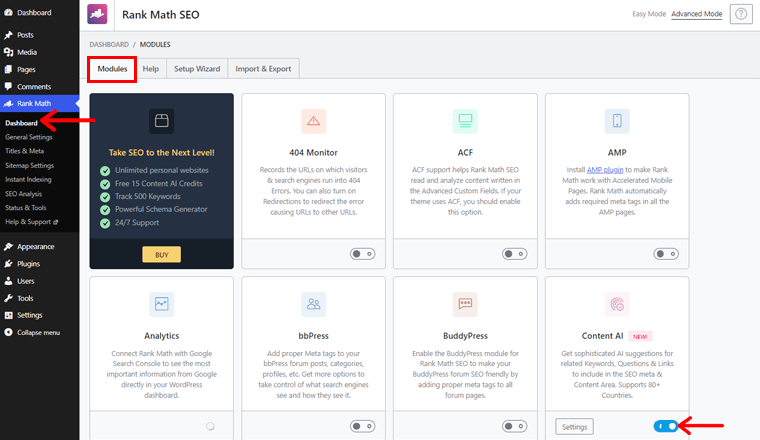Open SEO Analysis submenu item
This screenshot has width=760, height=440.
(x=23, y=194)
